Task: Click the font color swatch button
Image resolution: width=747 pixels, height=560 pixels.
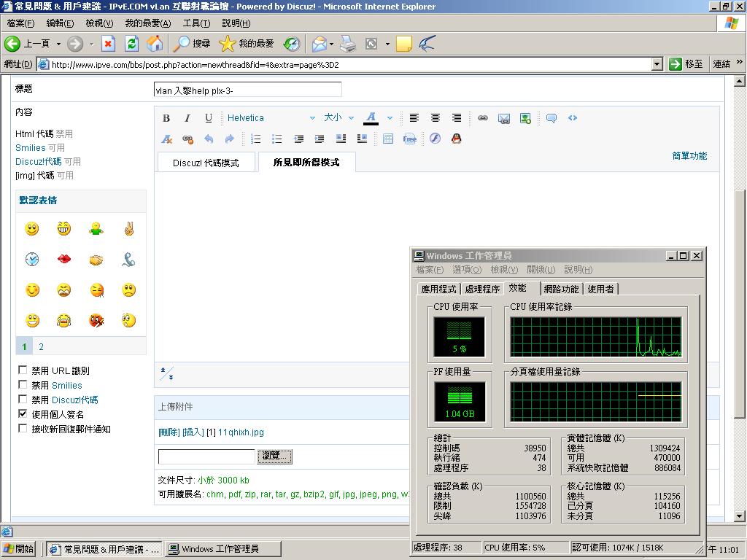Action: 371,118
